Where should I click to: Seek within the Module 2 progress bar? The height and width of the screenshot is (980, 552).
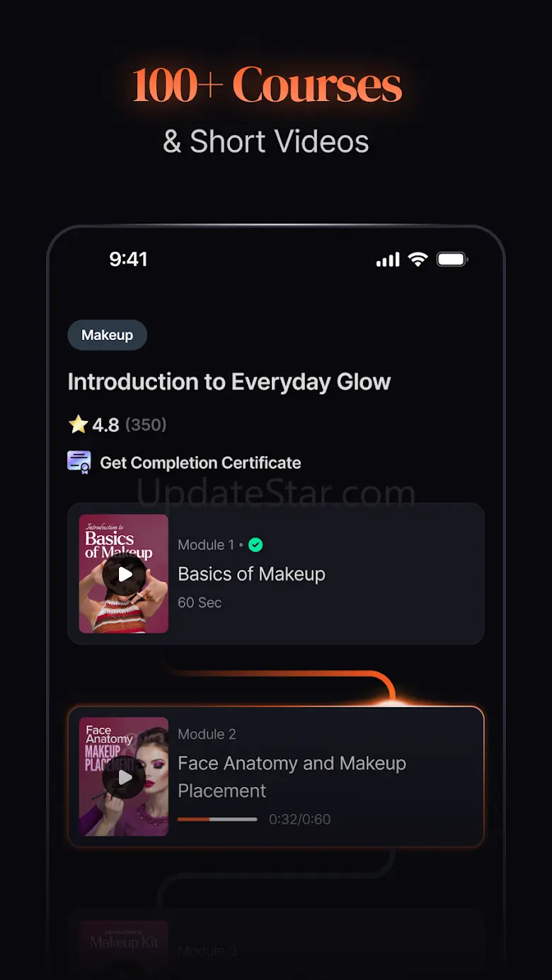point(217,819)
